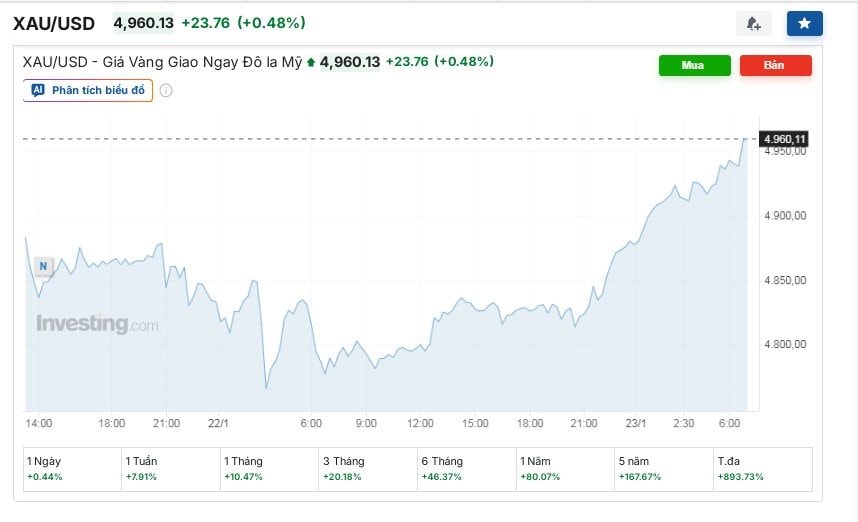The width and height of the screenshot is (858, 522).
Task: Click the 4,960.11 current price label
Action: pyautogui.click(x=784, y=138)
